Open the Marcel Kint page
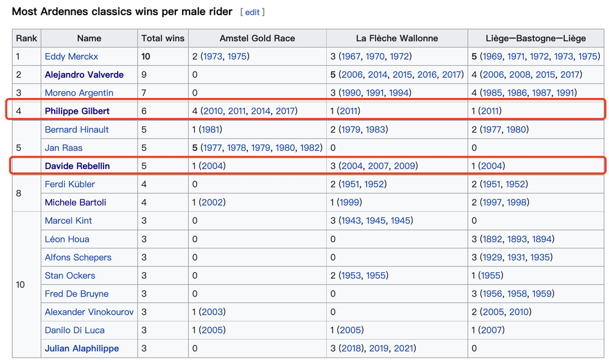The width and height of the screenshot is (609, 364). [68, 220]
